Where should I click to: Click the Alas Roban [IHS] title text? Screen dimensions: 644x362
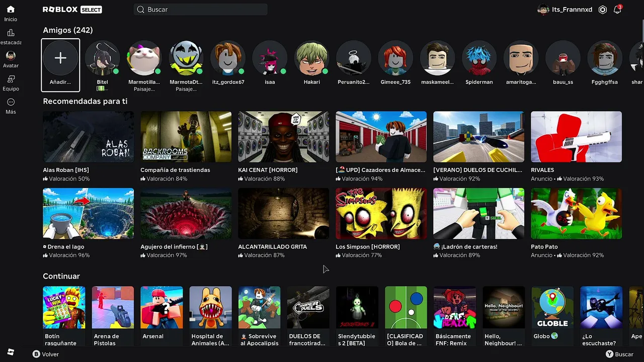click(66, 170)
